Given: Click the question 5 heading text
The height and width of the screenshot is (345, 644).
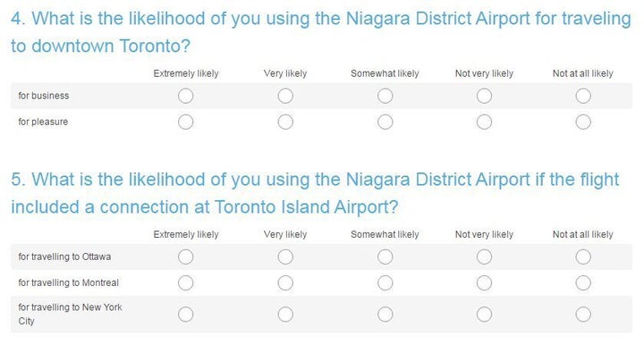Looking at the screenshot, I should tap(315, 193).
